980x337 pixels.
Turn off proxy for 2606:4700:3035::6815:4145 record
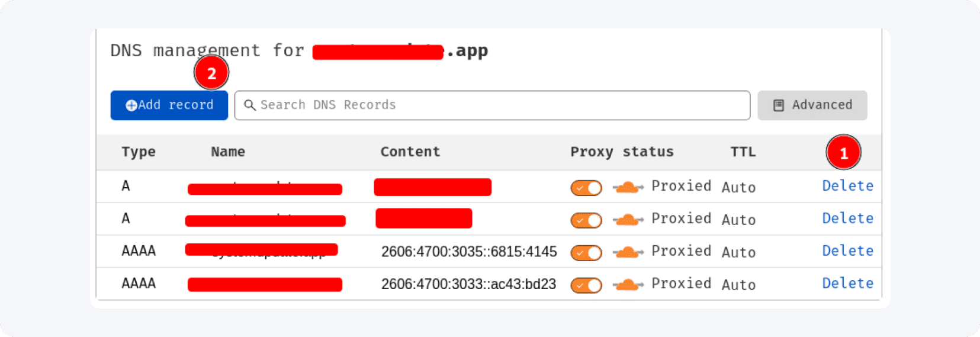click(x=586, y=253)
